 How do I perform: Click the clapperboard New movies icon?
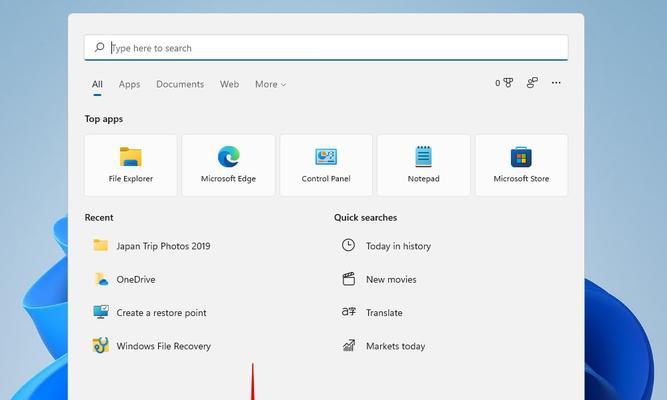point(349,279)
